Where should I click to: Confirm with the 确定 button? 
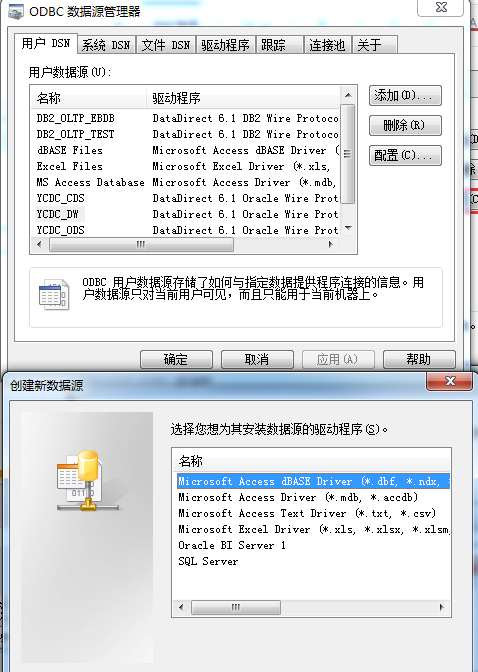point(176,359)
